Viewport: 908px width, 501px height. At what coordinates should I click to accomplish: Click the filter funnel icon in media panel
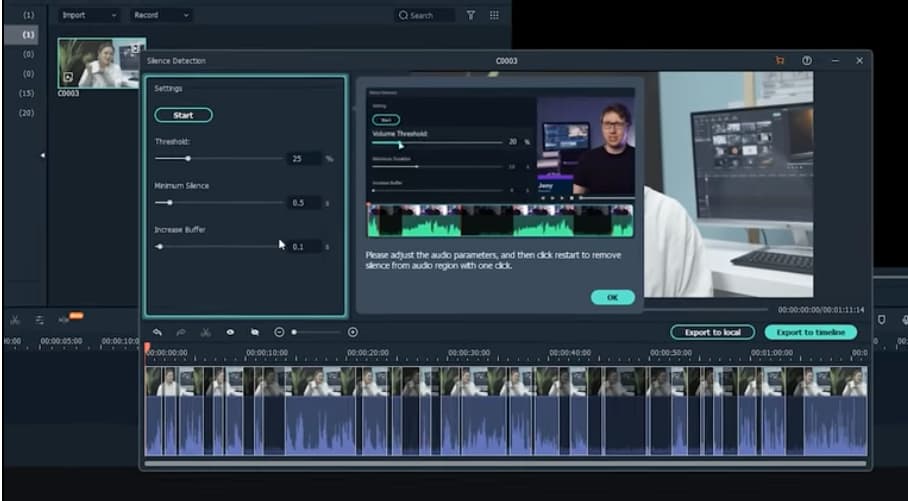(x=471, y=15)
